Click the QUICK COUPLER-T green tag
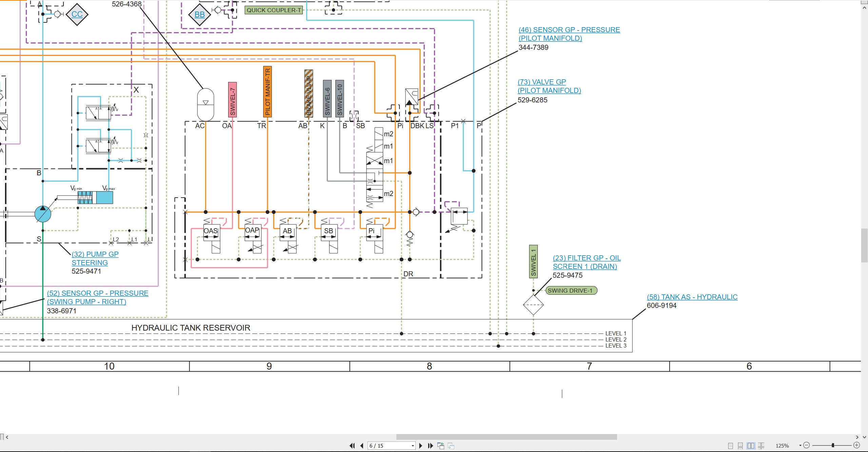The height and width of the screenshot is (452, 868). coord(274,10)
